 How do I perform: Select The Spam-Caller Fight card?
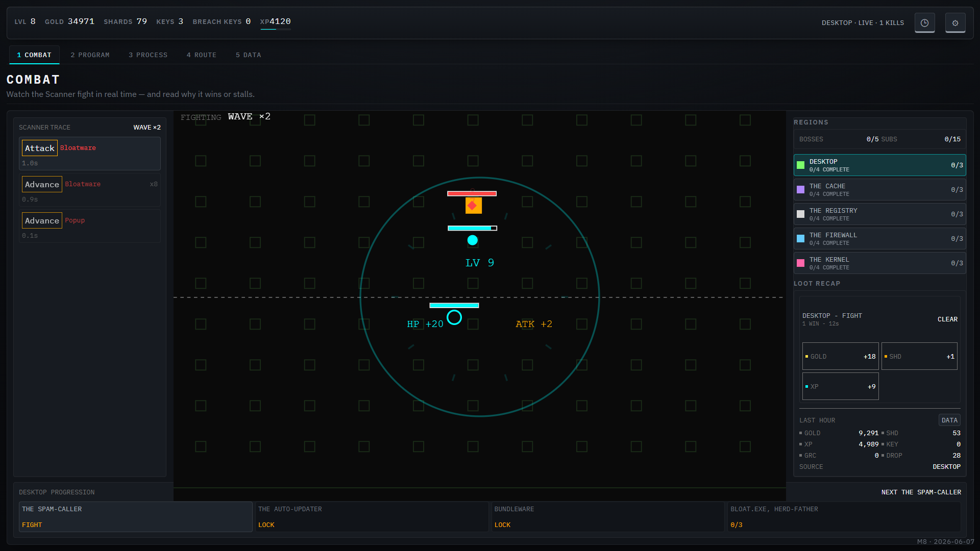(x=136, y=517)
